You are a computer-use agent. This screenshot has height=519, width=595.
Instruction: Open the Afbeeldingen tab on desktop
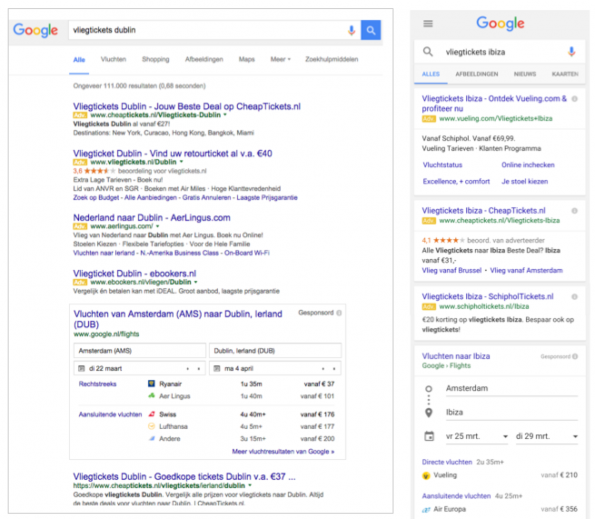204,59
